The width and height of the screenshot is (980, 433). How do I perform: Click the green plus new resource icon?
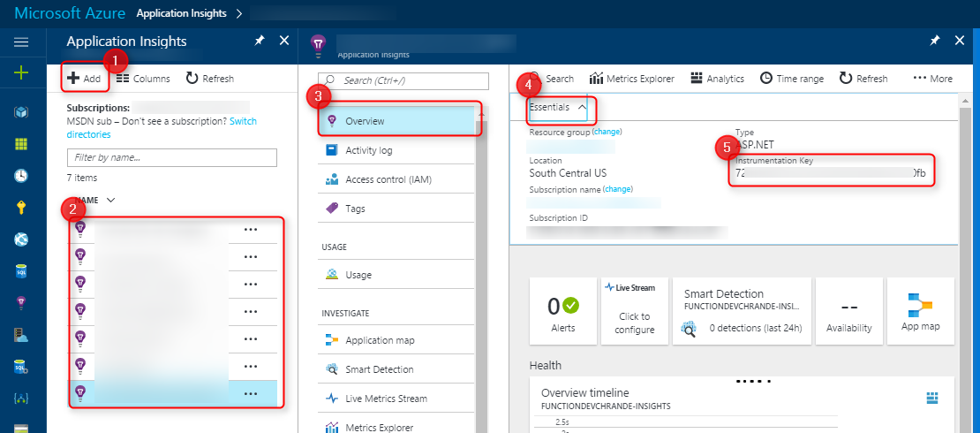pos(21,73)
